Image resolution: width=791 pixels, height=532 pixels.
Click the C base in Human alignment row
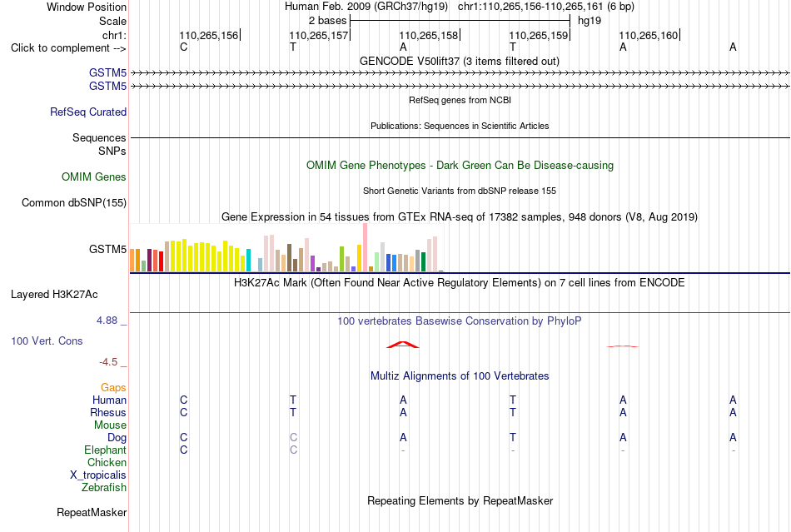(x=184, y=400)
